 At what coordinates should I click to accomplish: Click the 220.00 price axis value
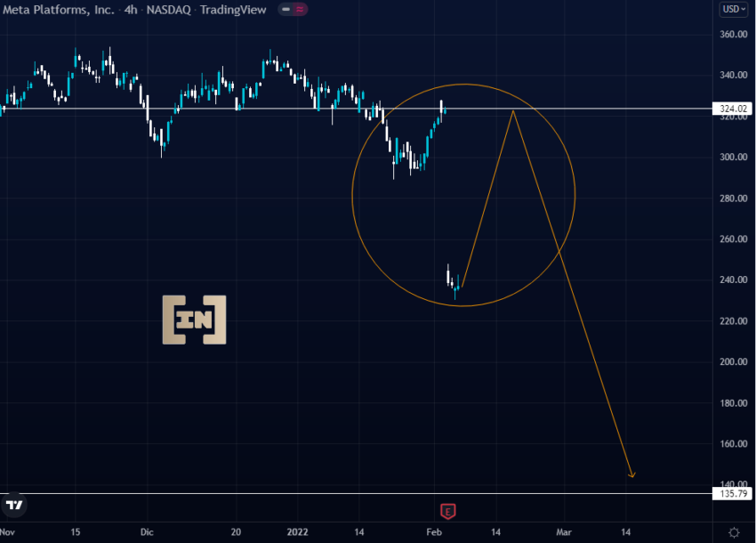click(x=734, y=321)
